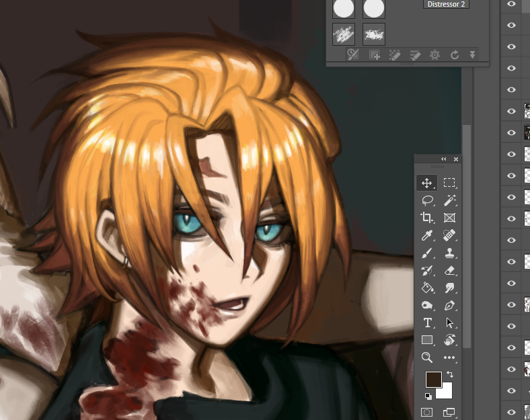Choose the Crop tool
530x420 pixels.
click(x=426, y=218)
